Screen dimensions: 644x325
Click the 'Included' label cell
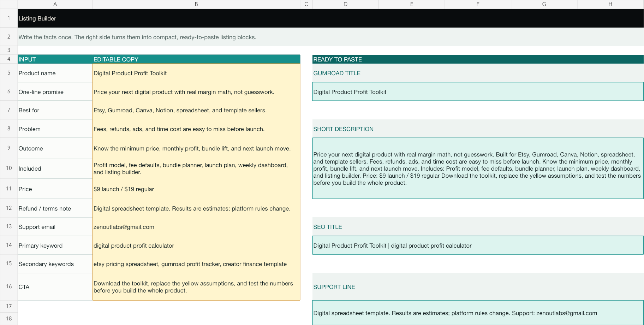point(55,169)
